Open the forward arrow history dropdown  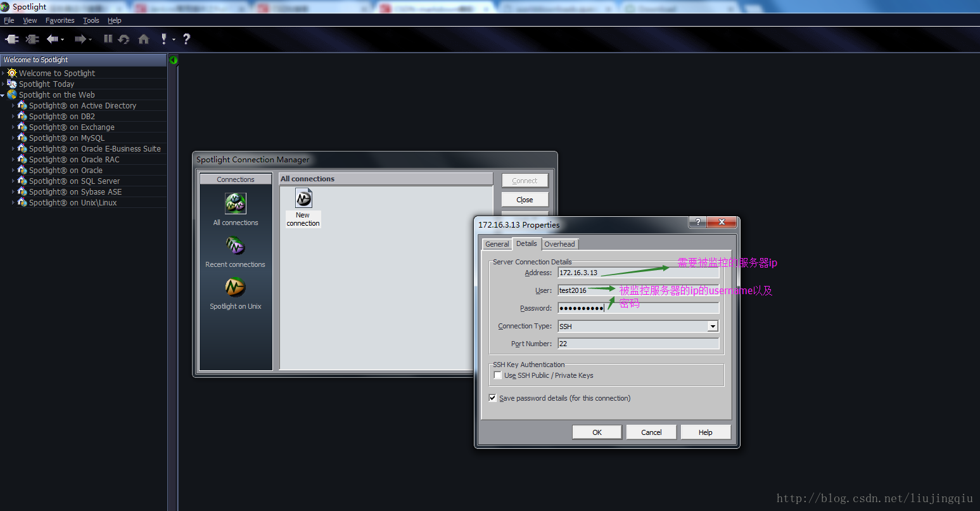90,40
